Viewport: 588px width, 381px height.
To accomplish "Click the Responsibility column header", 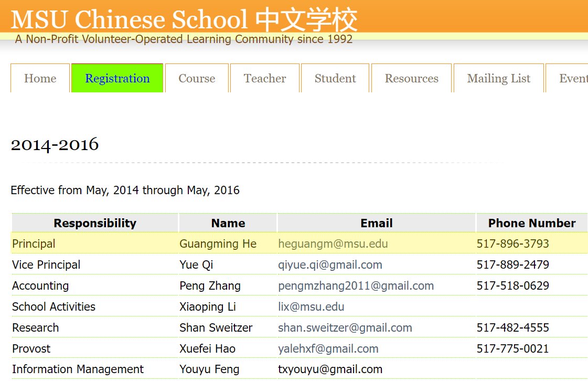I will tap(95, 223).
